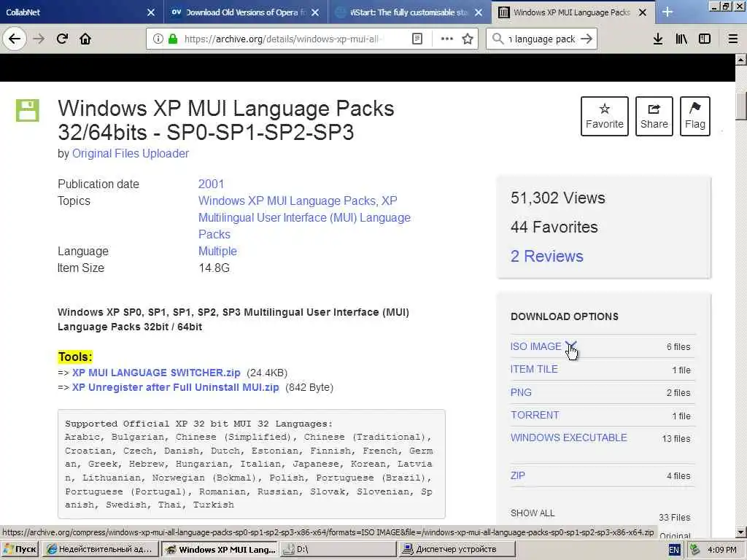Viewport: 747px width, 560px height.
Task: Open WINDOWS EXECUTABLE download option
Action: click(569, 437)
